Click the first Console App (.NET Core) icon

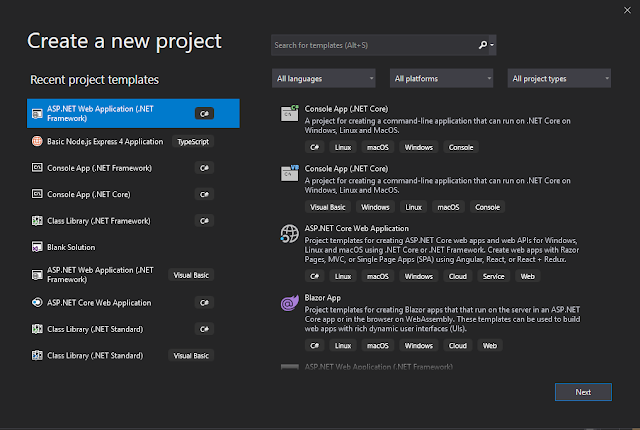[289, 113]
